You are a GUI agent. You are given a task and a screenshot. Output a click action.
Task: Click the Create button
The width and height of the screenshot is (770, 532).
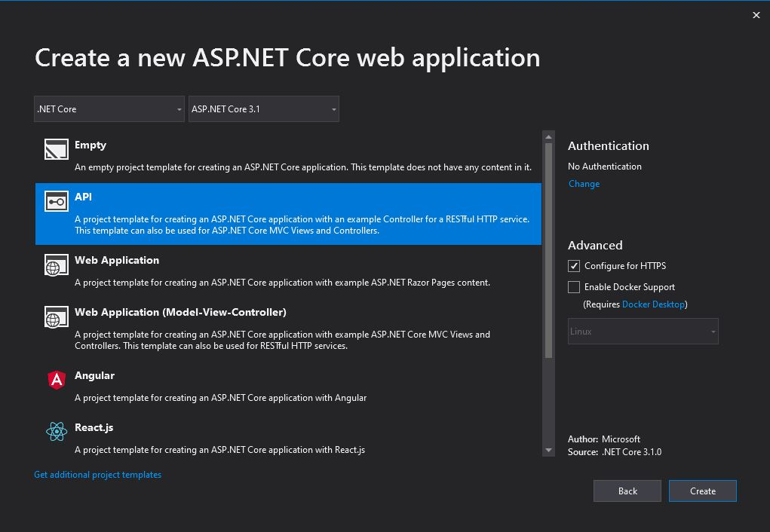(x=703, y=491)
